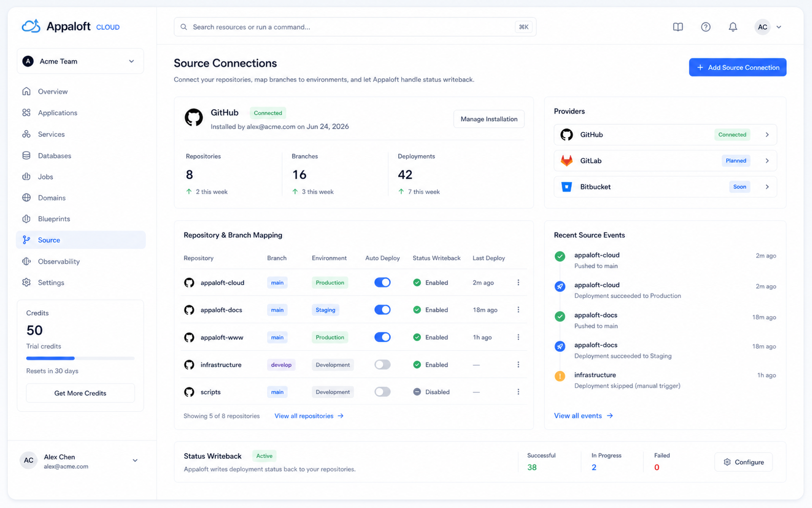Go to Overview in sidebar
Image resolution: width=812 pixels, height=508 pixels.
81,92
